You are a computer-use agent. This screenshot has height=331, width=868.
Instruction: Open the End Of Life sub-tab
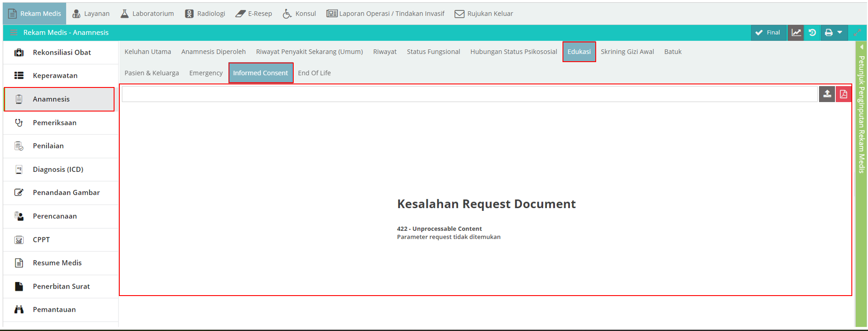314,73
